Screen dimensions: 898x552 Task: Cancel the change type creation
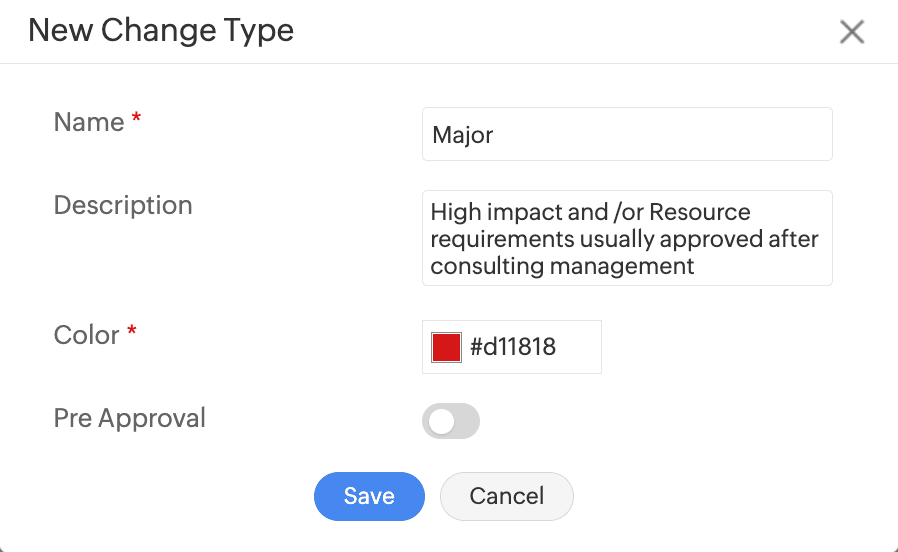point(506,496)
